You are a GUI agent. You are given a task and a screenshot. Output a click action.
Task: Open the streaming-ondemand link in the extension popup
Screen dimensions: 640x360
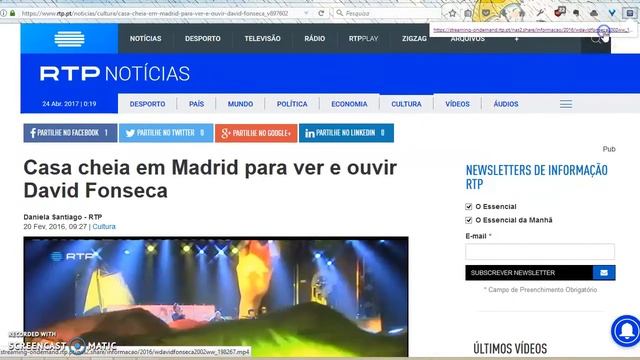[531, 30]
